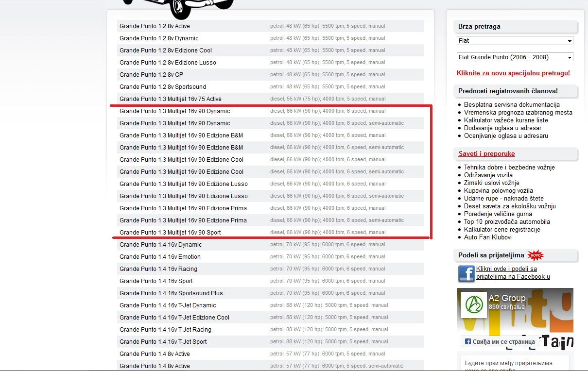Open 'Top 10 proizvođača automobila' item
588x371 pixels.
click(507, 221)
